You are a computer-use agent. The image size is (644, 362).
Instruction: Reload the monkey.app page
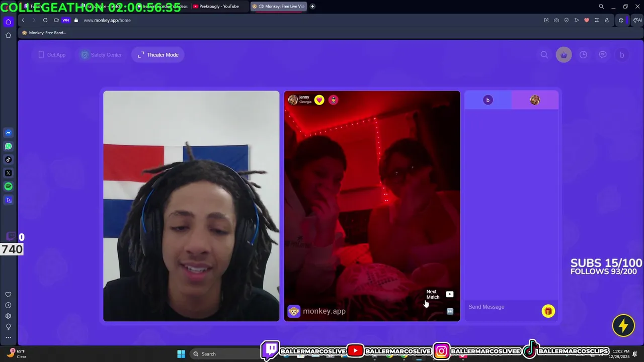click(45, 20)
